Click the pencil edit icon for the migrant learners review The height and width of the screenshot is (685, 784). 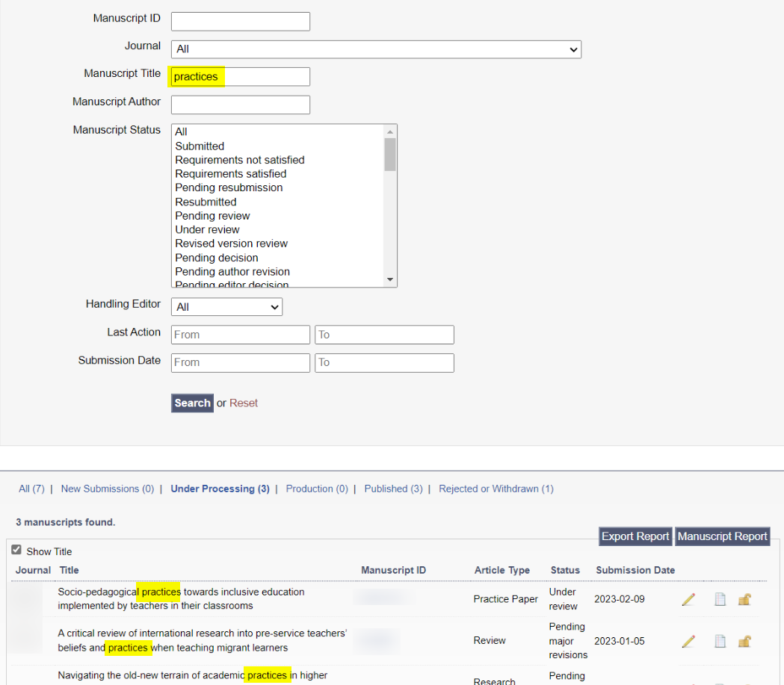pos(688,641)
